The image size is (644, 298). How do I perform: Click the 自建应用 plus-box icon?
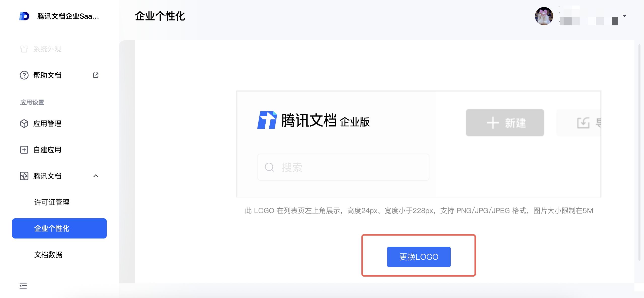[x=24, y=150]
